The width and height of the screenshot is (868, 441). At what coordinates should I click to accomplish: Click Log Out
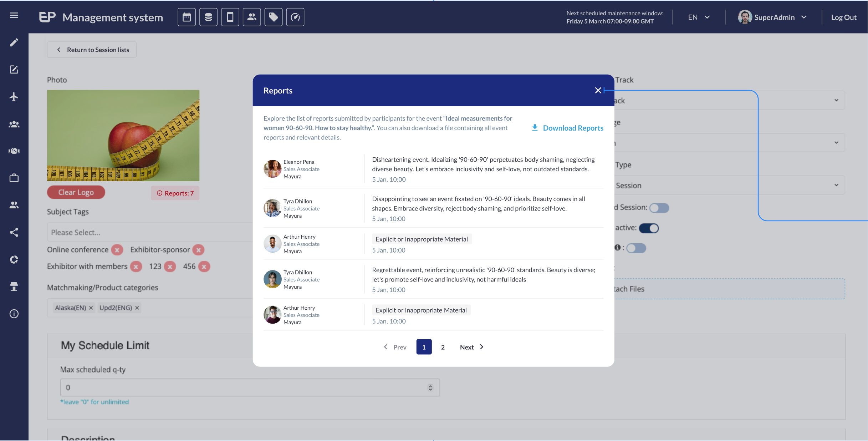843,17
